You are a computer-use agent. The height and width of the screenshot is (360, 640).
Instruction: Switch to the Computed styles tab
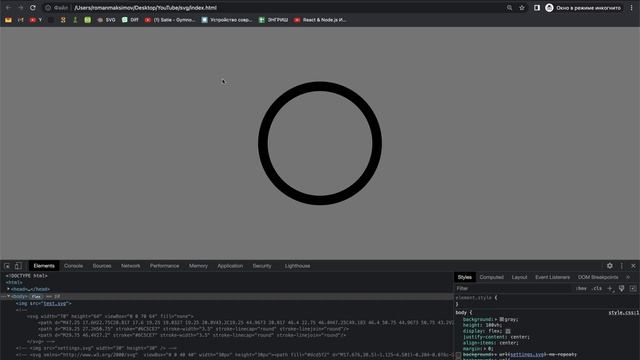tap(491, 277)
